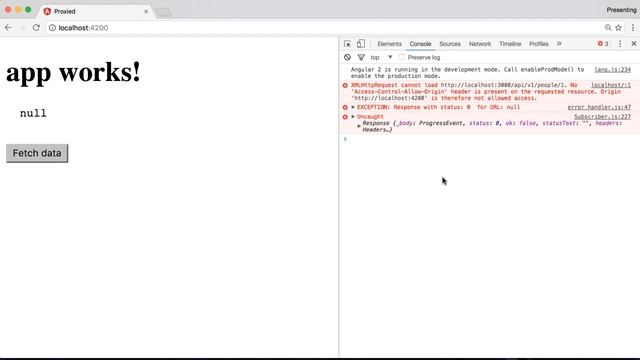
Task: Click the 'null' text on the page
Action: point(33,113)
